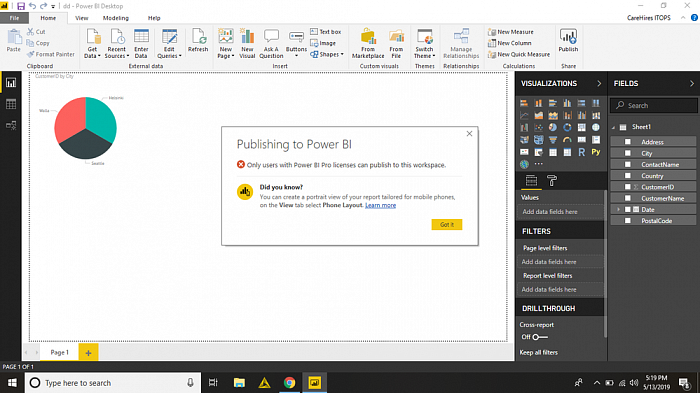
Task: Select the stacked bar chart visual
Action: point(524,103)
